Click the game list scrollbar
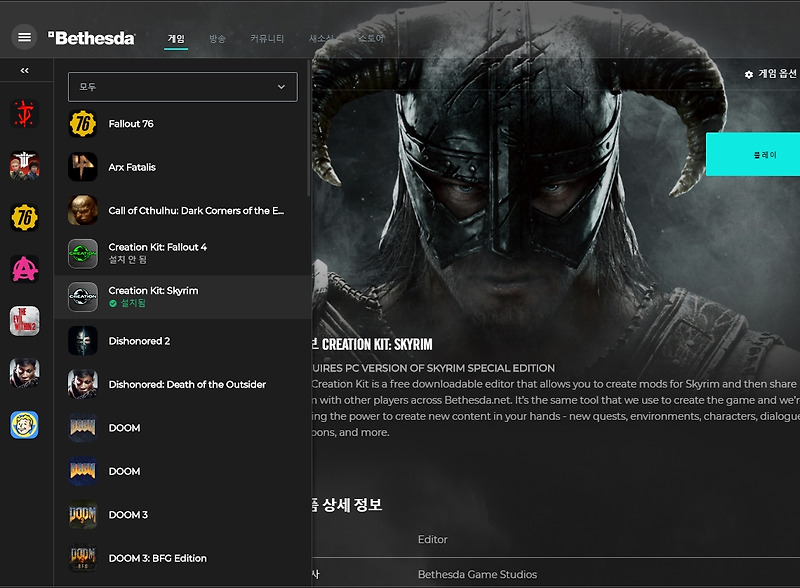Image resolution: width=800 pixels, height=588 pixels. pos(309,128)
